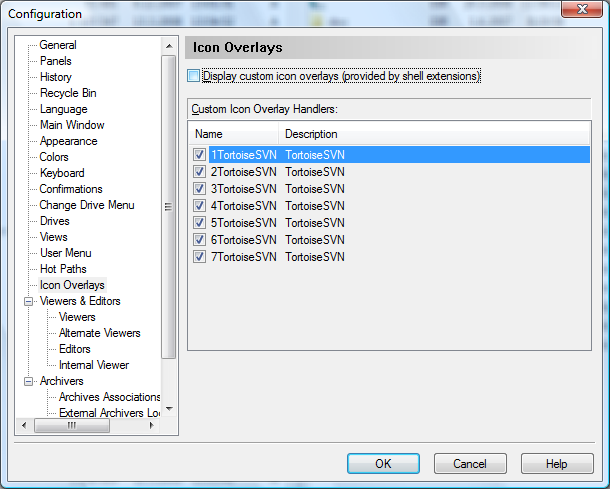The width and height of the screenshot is (610, 489).
Task: Sort handlers by Name column header
Action: point(233,134)
